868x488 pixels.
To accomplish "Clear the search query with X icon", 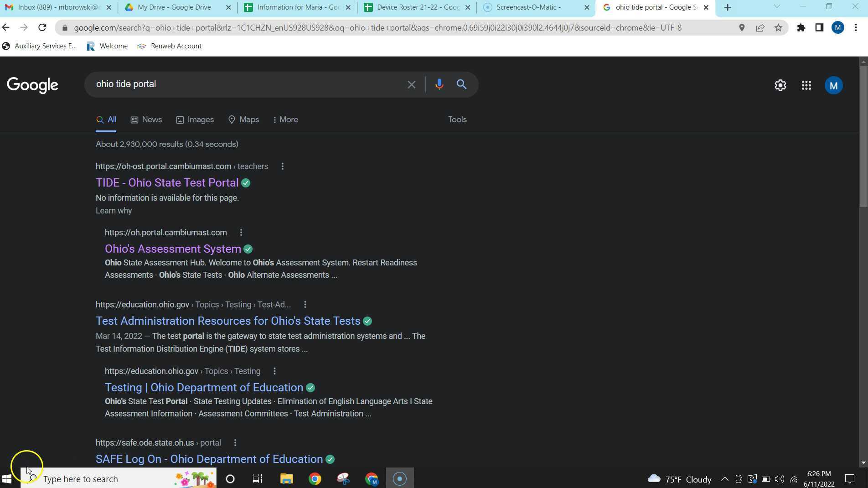I will pyautogui.click(x=411, y=84).
